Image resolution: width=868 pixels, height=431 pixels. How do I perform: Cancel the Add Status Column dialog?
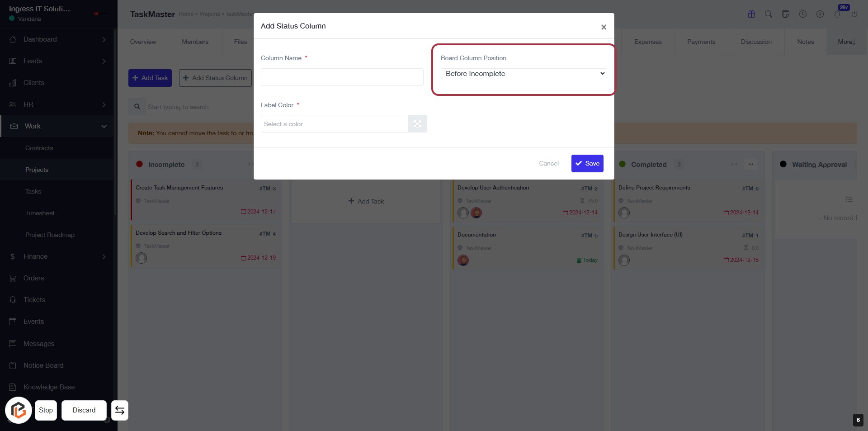pyautogui.click(x=549, y=163)
